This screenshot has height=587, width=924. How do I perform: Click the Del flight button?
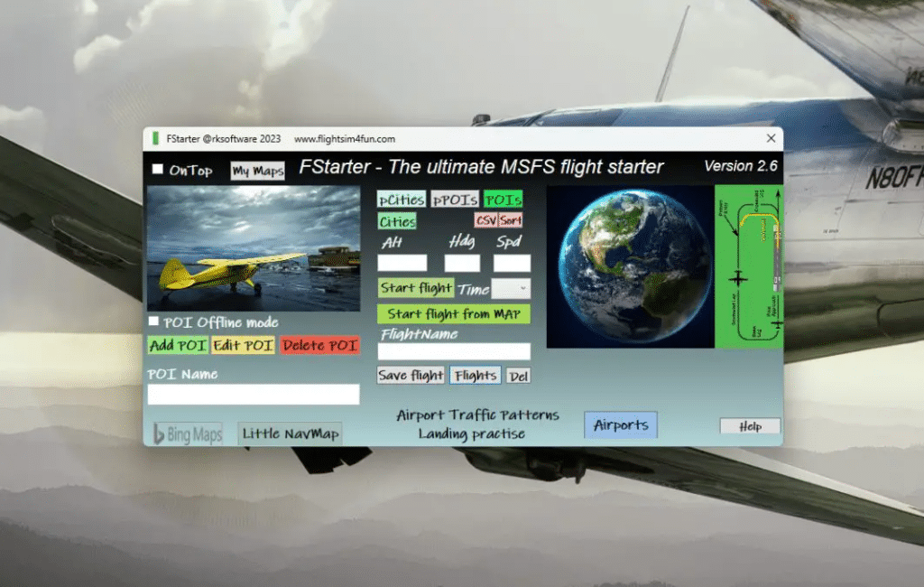pos(518,376)
